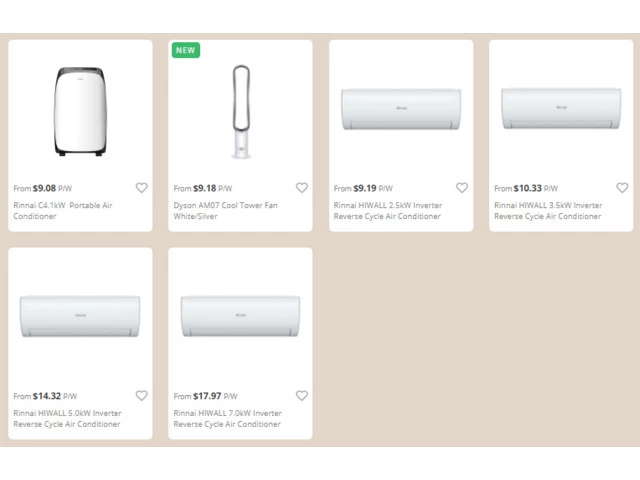View the Dyson tower fan image
Viewport: 640px width, 480px height.
240,112
